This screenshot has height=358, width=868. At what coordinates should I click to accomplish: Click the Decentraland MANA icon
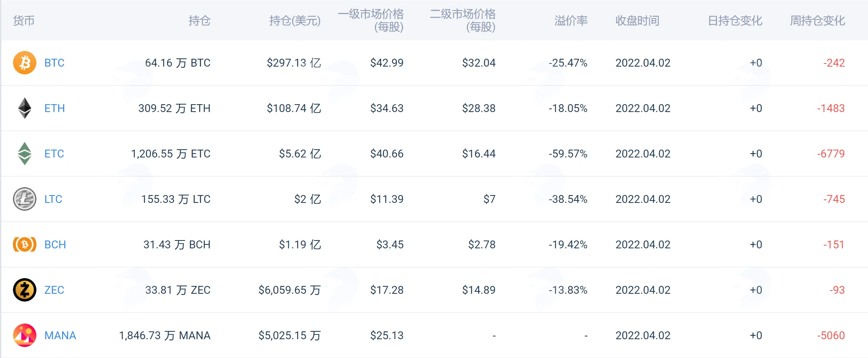point(25,335)
